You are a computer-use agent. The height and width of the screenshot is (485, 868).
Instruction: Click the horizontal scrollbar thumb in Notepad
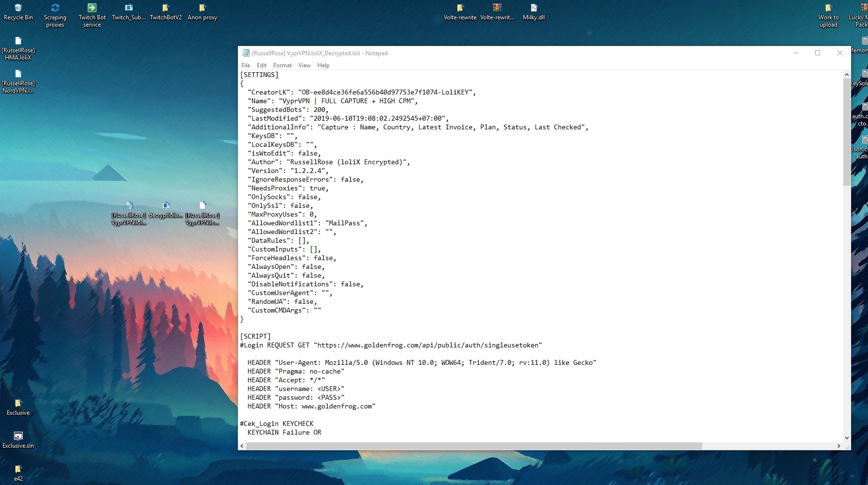[474, 446]
